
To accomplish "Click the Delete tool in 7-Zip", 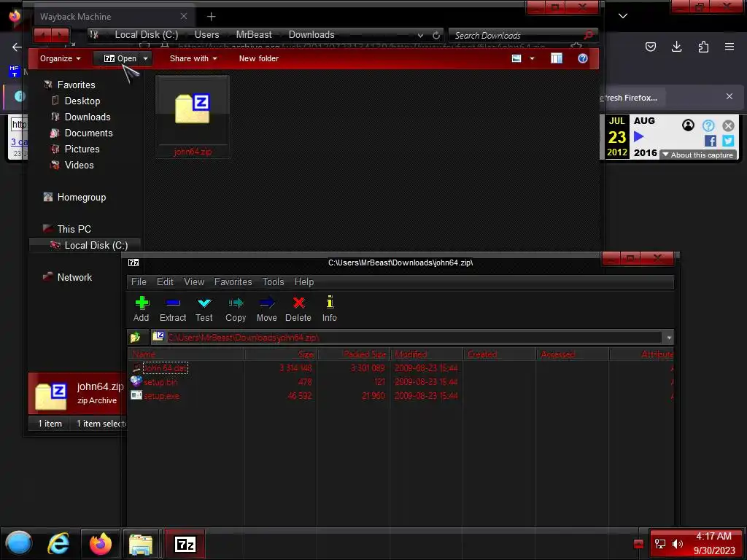I will tap(298, 309).
